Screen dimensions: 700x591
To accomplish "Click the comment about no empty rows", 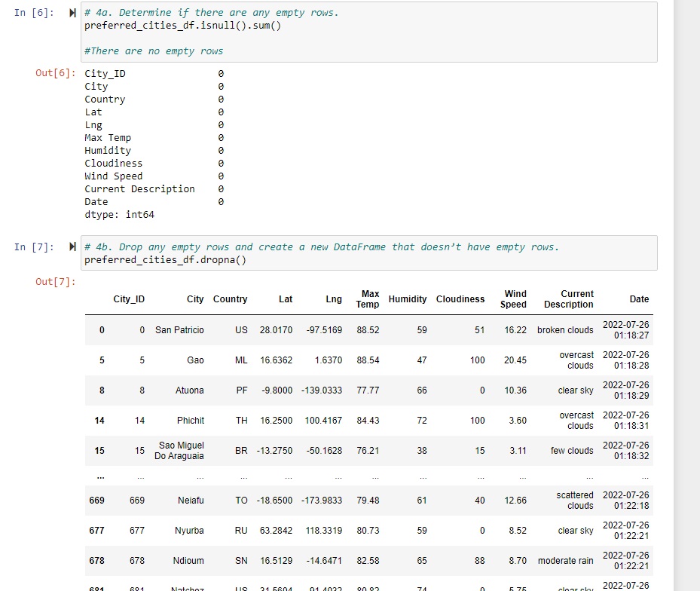I will [x=151, y=51].
